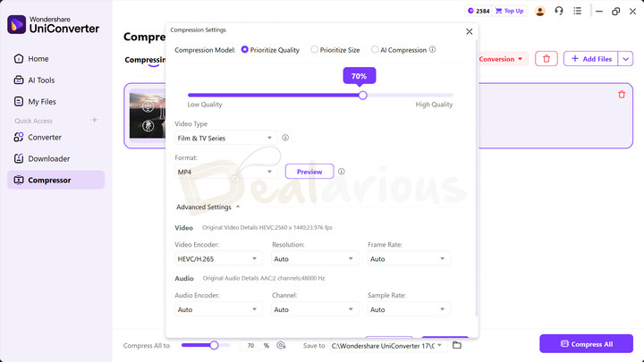
Task: Open the Add Files dropdown arrow
Action: click(x=625, y=59)
